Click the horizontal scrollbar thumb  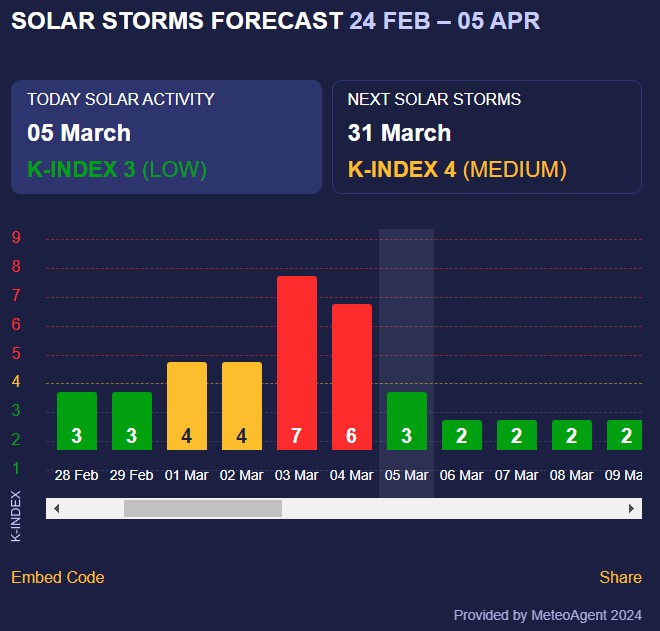coord(202,509)
